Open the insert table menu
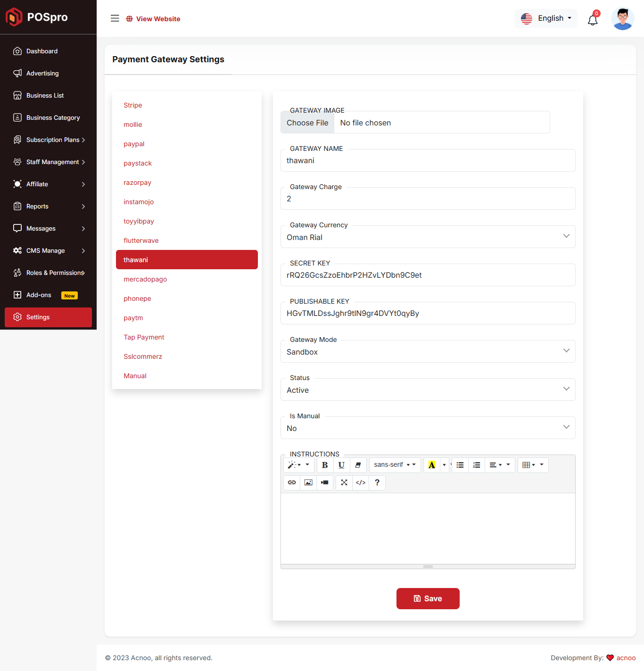Screen dimensions: 644x671 tap(533, 465)
